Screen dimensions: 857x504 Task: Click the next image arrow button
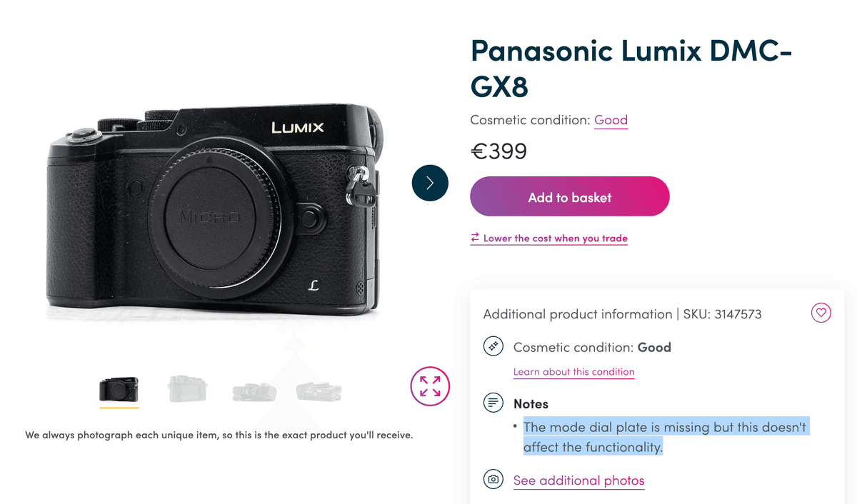click(430, 183)
